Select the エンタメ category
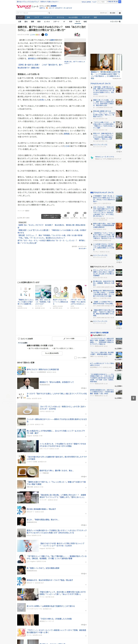 pyautogui.click(x=47, y=21)
